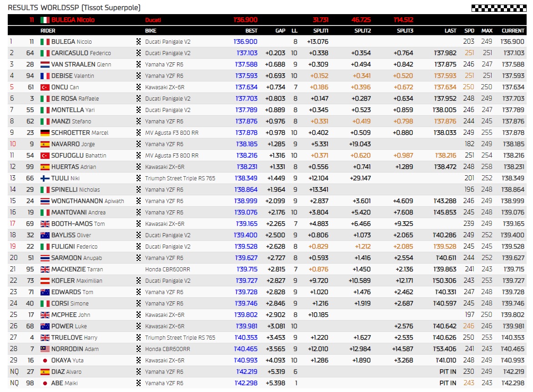Select rider name MANTOVANI Andrea

tap(79, 213)
